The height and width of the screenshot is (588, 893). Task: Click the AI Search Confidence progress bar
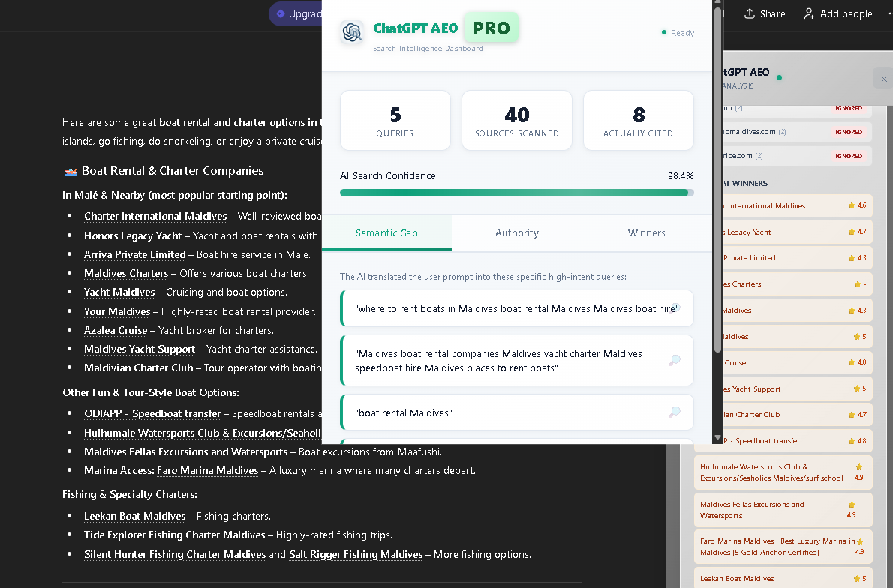coord(516,193)
